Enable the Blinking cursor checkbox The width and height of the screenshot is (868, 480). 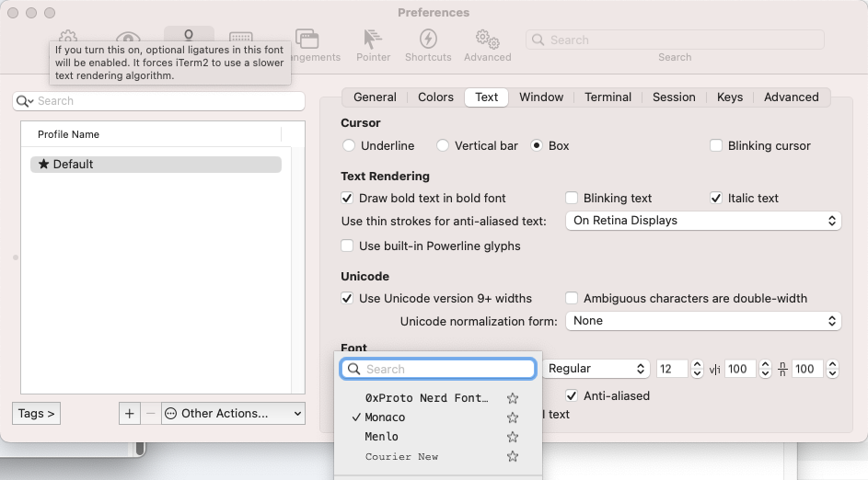coord(716,146)
